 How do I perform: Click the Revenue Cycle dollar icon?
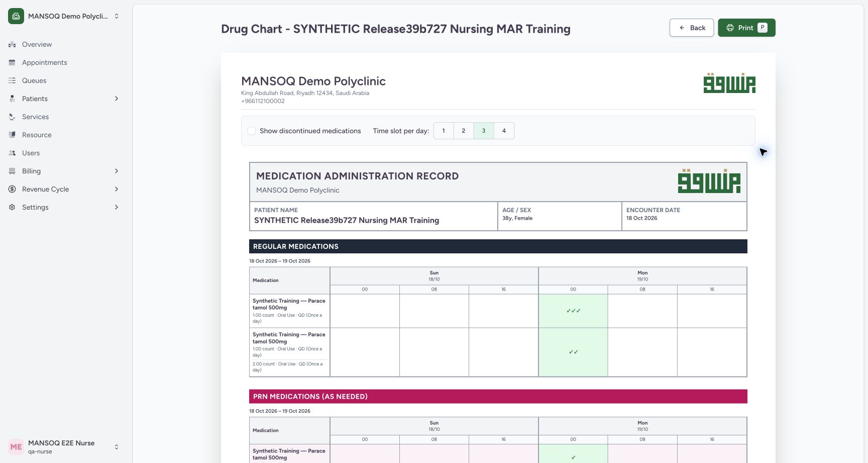[x=12, y=189]
